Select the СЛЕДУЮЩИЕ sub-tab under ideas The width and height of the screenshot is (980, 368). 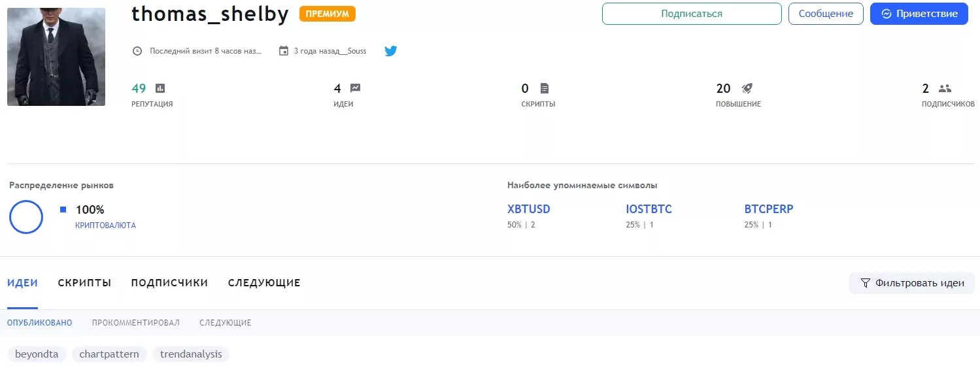(226, 323)
